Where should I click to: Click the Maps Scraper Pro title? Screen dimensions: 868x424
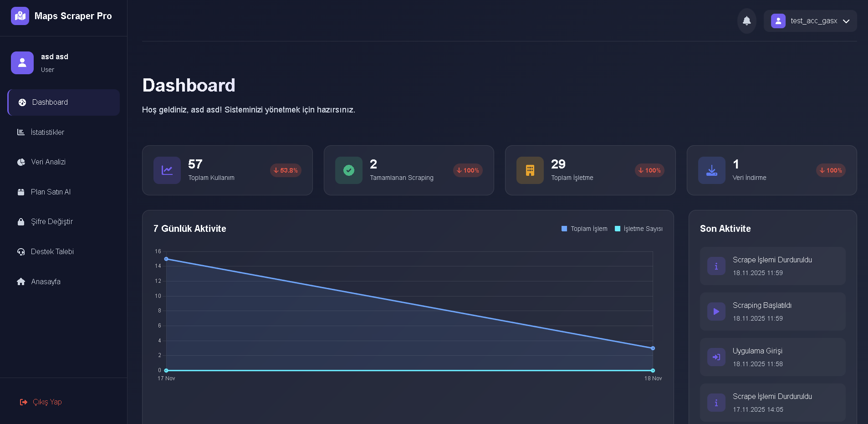pyautogui.click(x=73, y=16)
